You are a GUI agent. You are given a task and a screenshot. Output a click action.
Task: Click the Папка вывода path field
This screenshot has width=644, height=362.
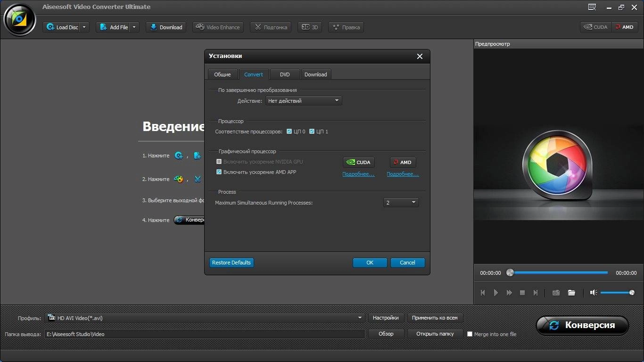coord(205,334)
